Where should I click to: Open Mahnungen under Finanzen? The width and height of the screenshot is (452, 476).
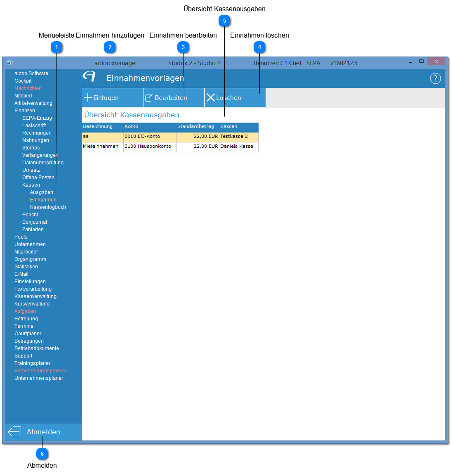(35, 140)
